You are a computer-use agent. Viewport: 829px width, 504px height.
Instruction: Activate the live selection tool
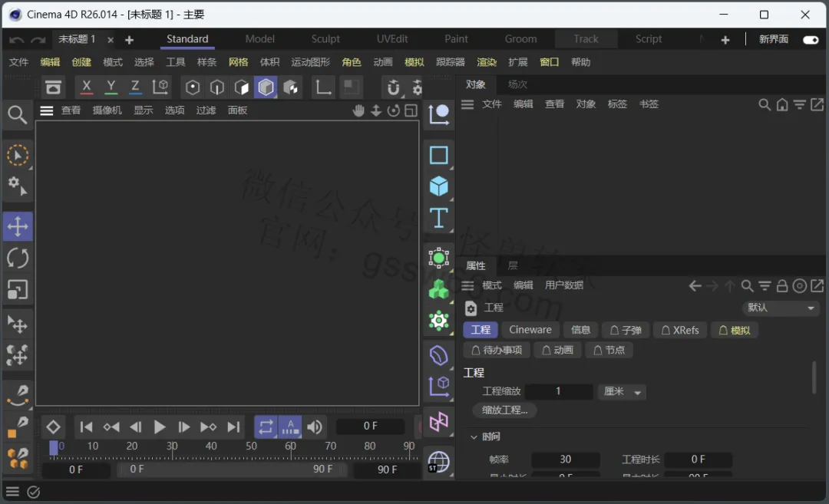pyautogui.click(x=18, y=156)
